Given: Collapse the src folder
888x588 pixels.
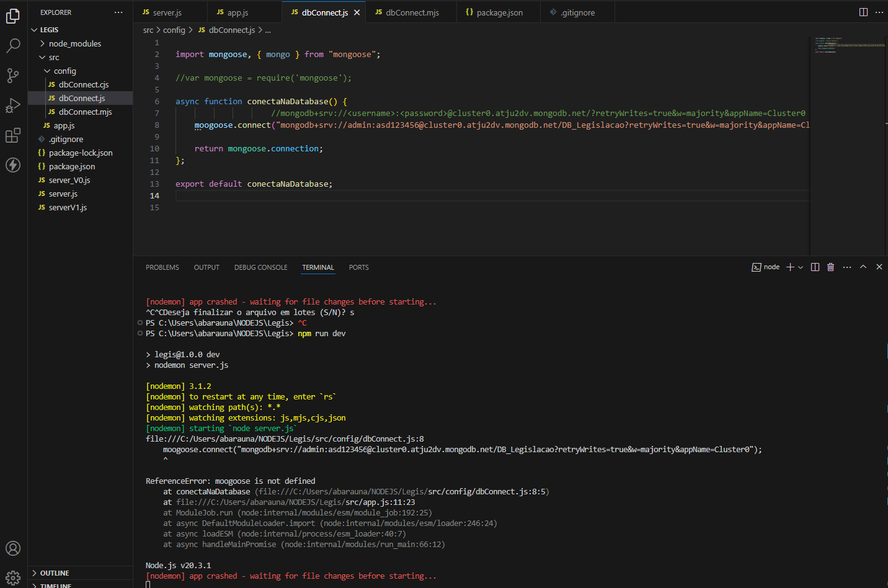Looking at the screenshot, I should [x=81, y=57].
